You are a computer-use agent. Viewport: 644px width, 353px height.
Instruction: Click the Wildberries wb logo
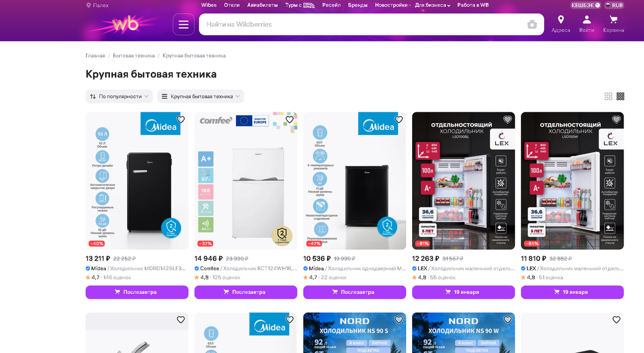(125, 24)
